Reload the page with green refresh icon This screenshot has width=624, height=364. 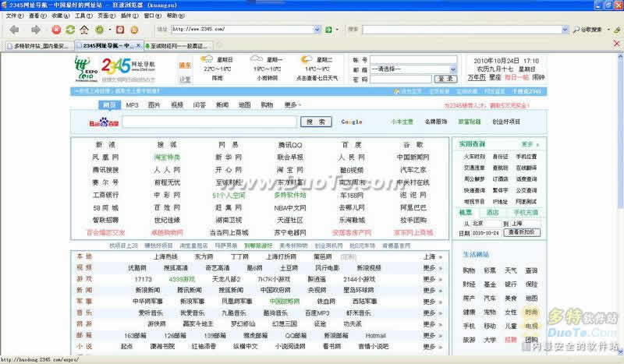(x=70, y=30)
